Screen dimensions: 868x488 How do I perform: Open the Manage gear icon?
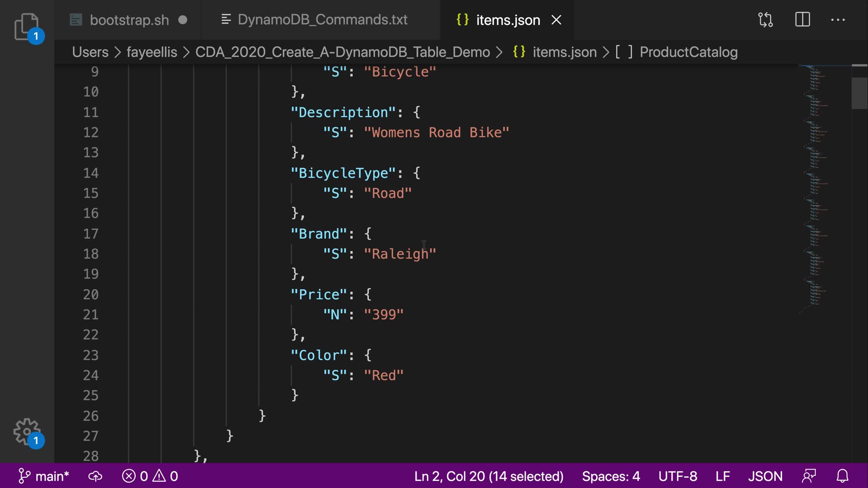(26, 431)
